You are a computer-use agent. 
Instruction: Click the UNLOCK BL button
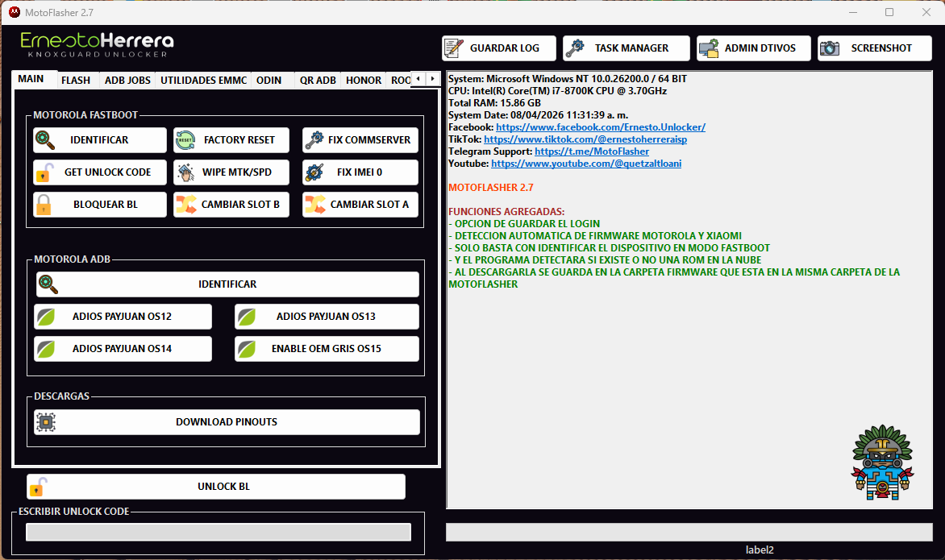216,487
